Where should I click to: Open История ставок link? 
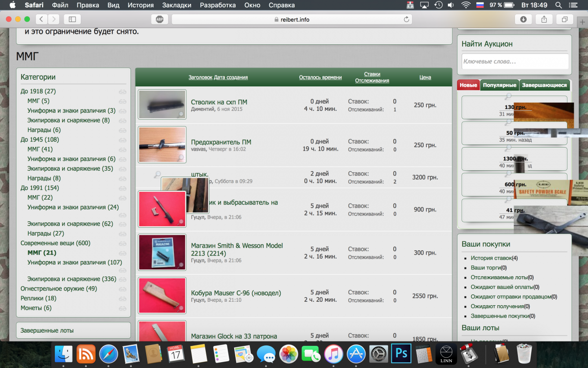(491, 258)
